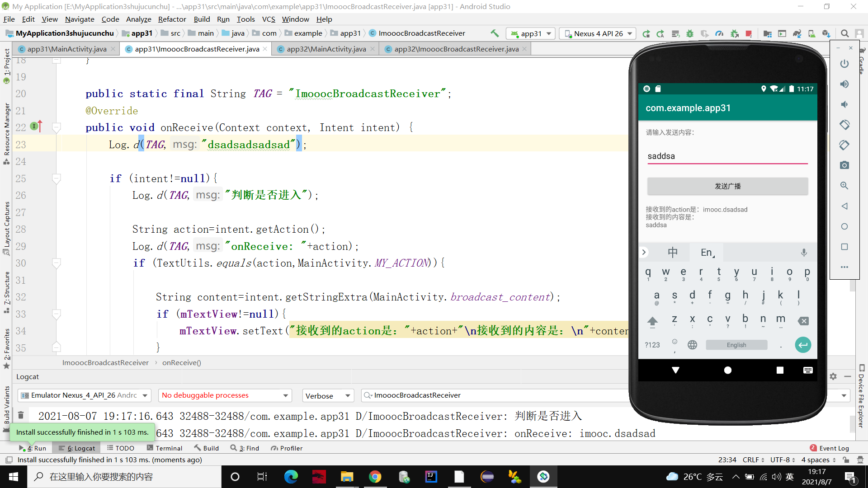Switch to app32\ImoocBroadcastReceiver.java tab
Viewport: 868px width, 488px height.
tap(456, 49)
